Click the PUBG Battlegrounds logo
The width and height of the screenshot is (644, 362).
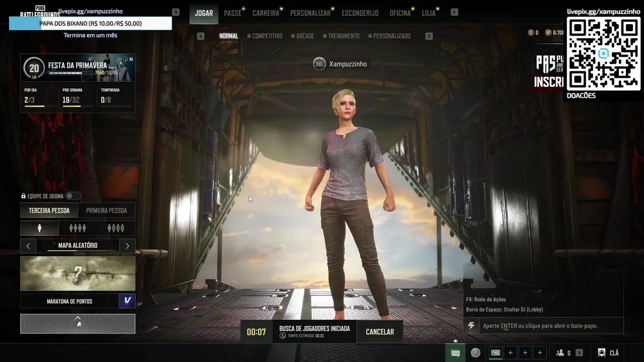click(39, 12)
